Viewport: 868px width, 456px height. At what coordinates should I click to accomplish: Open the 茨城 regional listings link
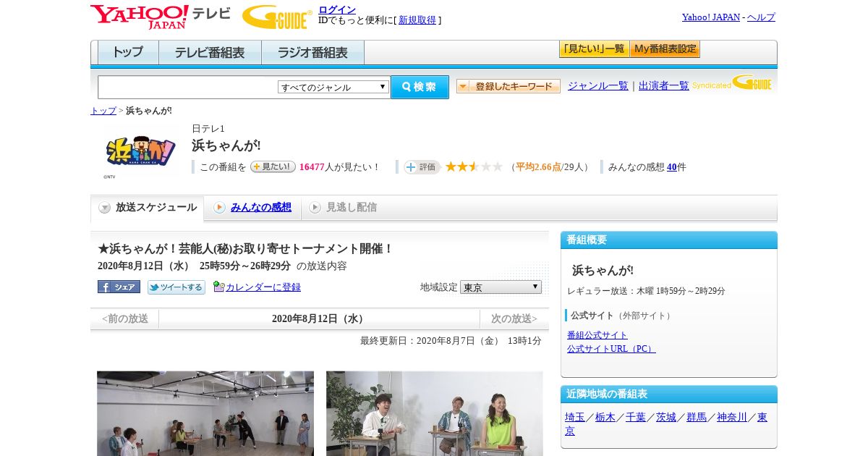point(666,417)
